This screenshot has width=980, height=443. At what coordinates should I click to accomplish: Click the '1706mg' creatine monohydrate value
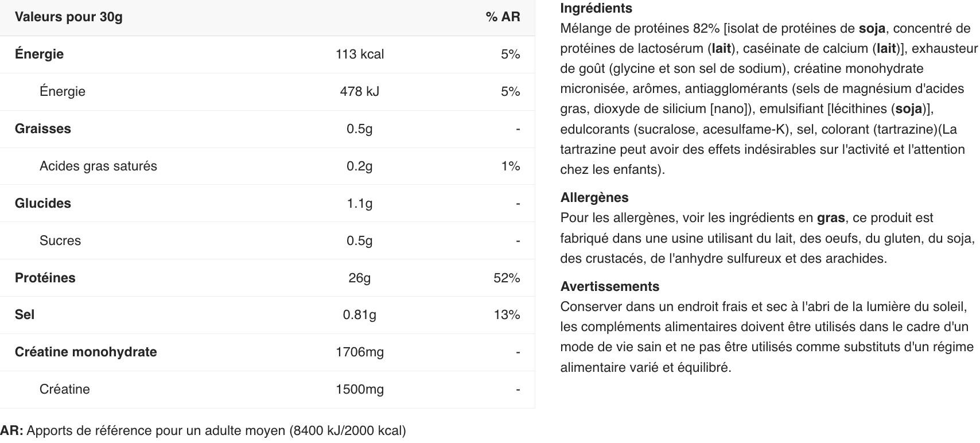tap(360, 352)
